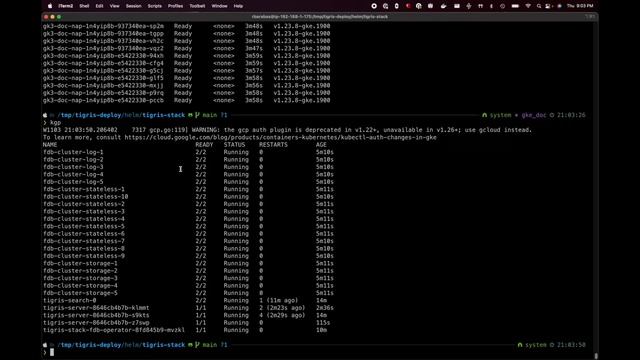Click pod tigris-server-8646cb4b7b-s9kts
The image size is (640, 360).
click(96, 315)
